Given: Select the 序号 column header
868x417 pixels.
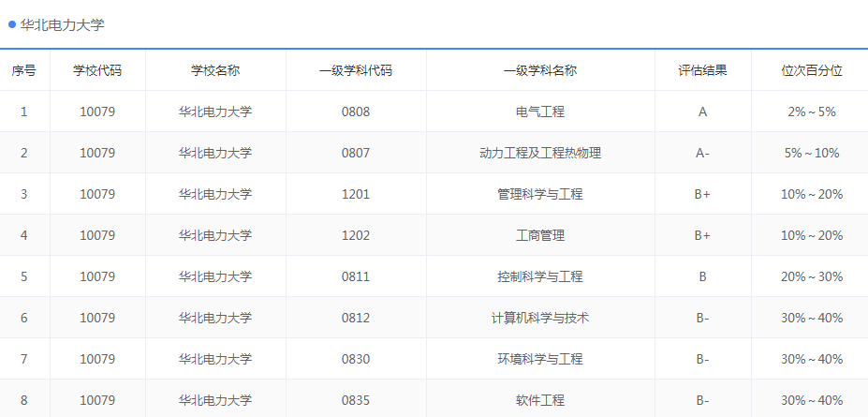Looking at the screenshot, I should pos(23,71).
